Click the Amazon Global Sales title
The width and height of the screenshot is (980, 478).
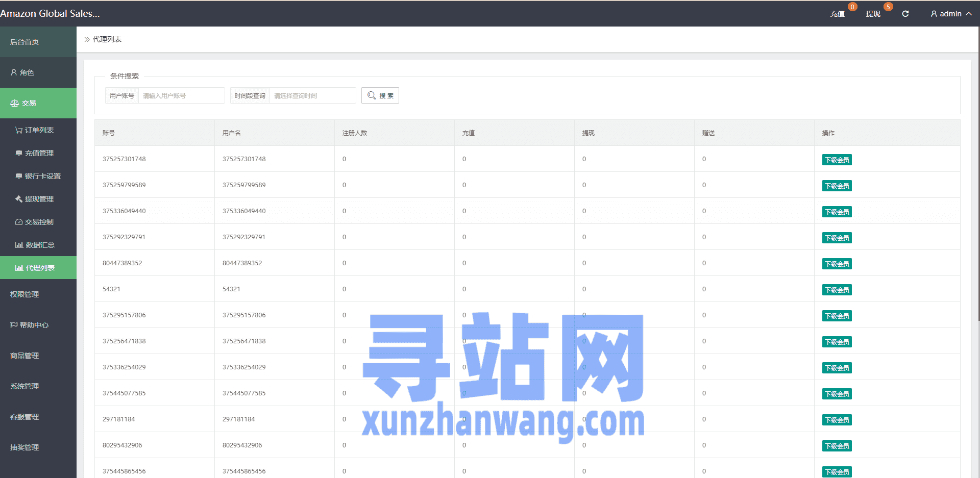[x=50, y=13]
